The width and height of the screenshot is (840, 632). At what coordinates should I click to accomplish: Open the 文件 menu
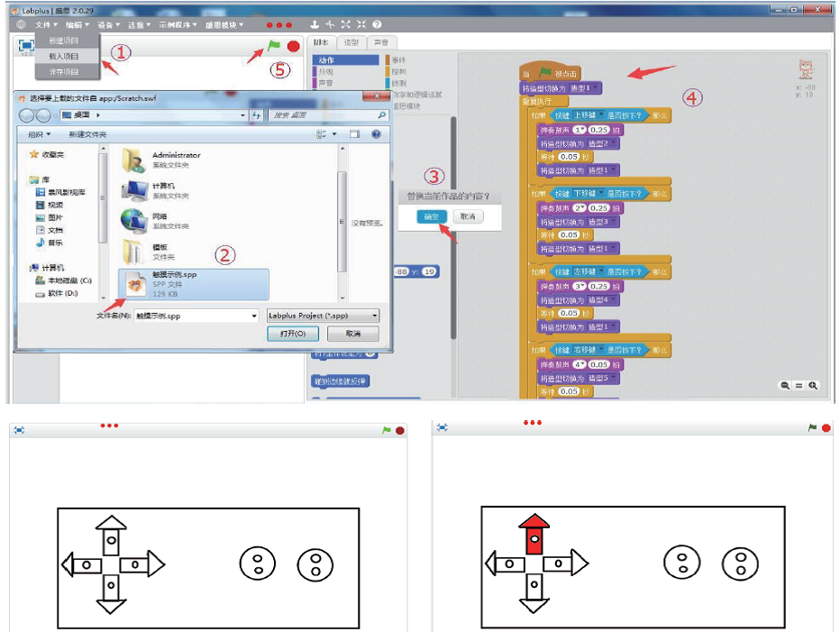(46, 24)
